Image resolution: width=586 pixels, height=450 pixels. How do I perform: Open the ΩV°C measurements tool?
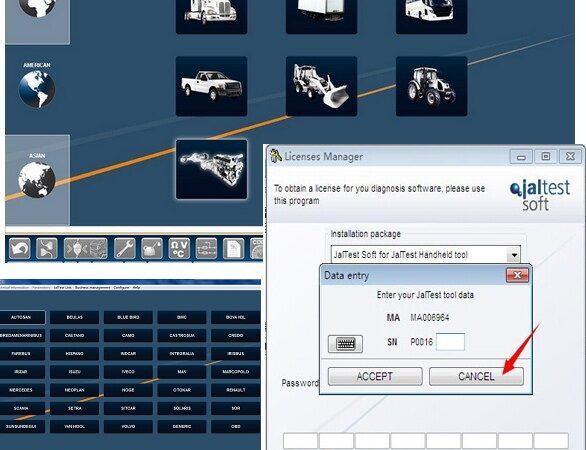point(179,249)
